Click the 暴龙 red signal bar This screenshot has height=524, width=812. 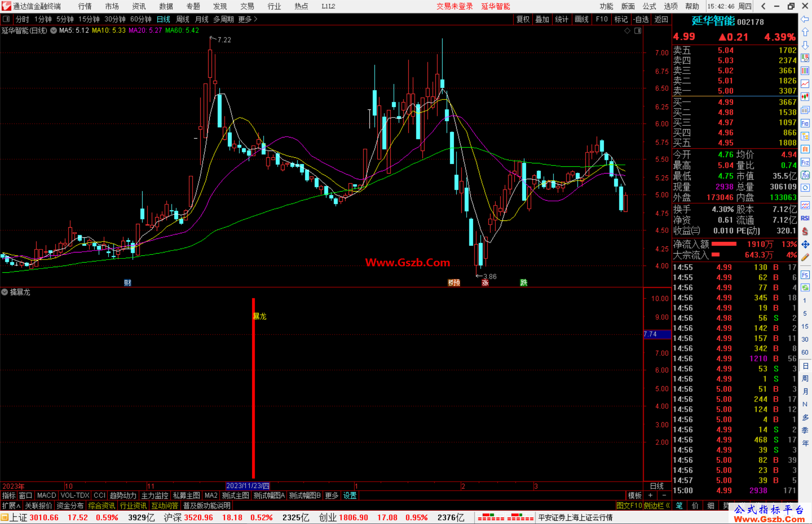(253, 388)
